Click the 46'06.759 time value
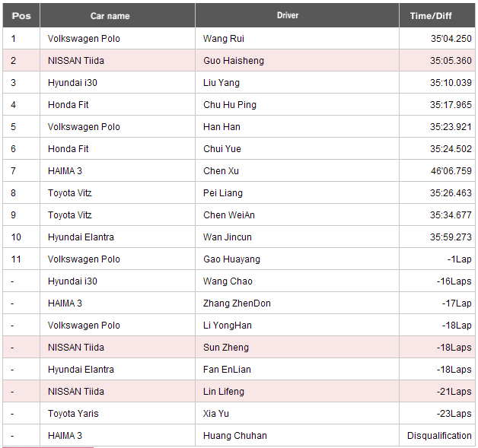This screenshot has width=478, height=448. [451, 170]
